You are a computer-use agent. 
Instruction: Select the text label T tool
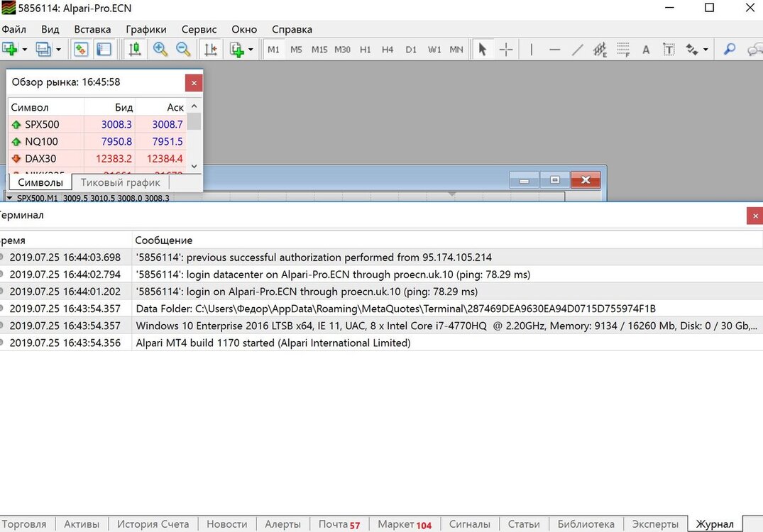tap(669, 49)
